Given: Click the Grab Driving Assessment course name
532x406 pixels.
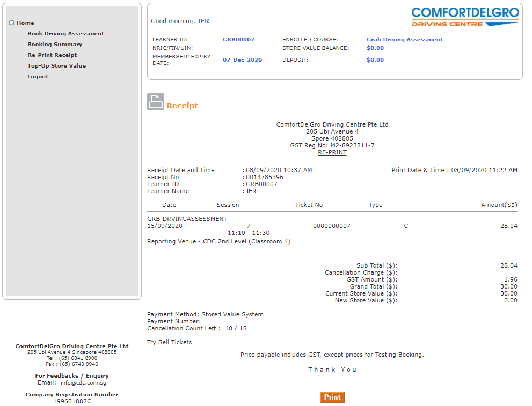Looking at the screenshot, I should (x=404, y=39).
